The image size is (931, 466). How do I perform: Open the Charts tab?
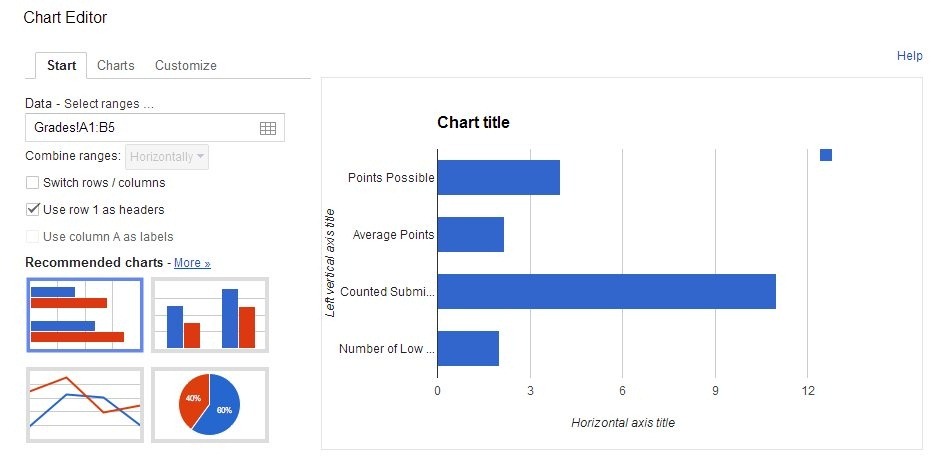tap(116, 66)
